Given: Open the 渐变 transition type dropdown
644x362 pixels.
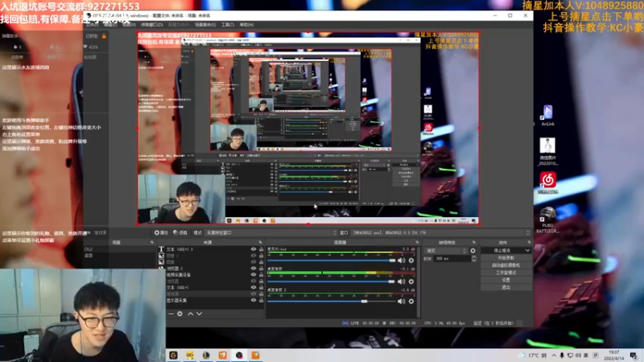Looking at the screenshot, I should (x=446, y=251).
